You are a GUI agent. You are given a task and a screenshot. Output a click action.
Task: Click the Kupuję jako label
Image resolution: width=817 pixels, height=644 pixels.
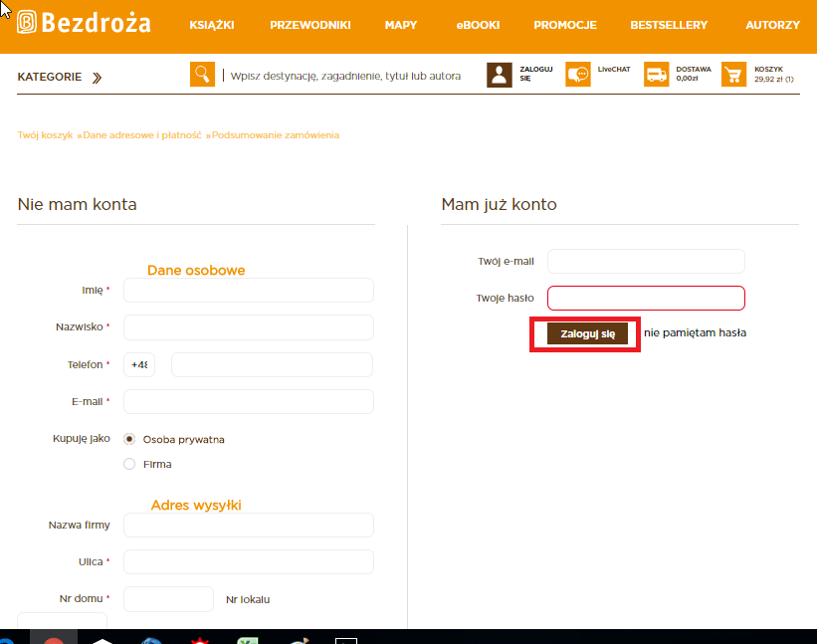pos(82,439)
